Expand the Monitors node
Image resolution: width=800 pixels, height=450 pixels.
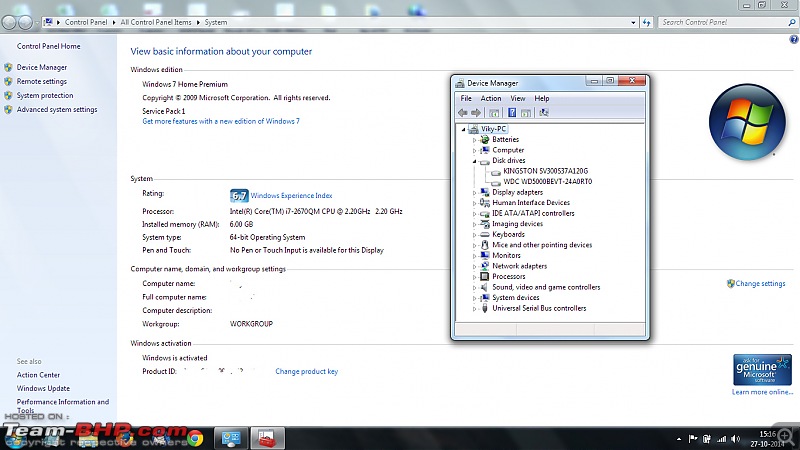point(474,256)
